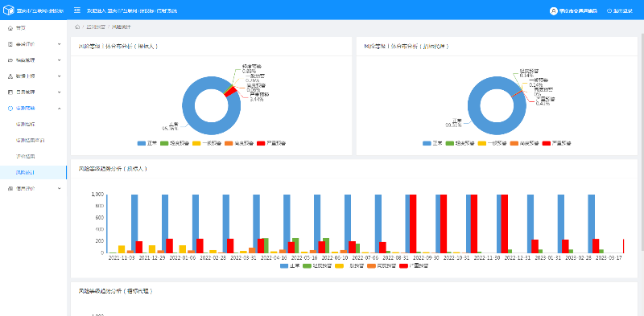This screenshot has height=316, width=644.
Task: Click the power logout icon in header
Action: (609, 10)
